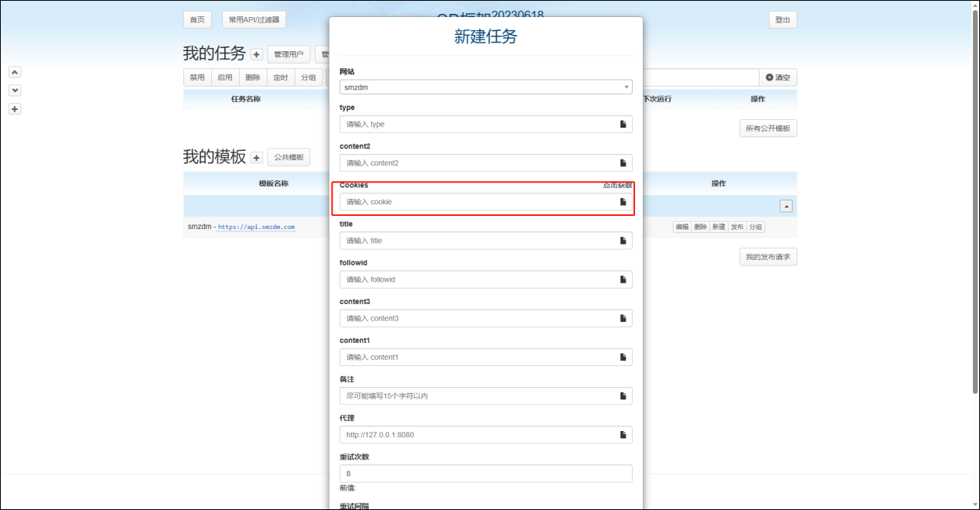This screenshot has height=510, width=980.
Task: Open 常用API/过滤器 from the top bar
Action: 254,20
